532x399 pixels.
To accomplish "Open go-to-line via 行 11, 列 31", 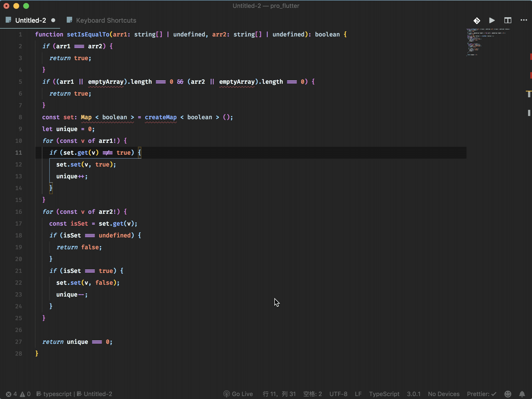I will tap(279, 394).
